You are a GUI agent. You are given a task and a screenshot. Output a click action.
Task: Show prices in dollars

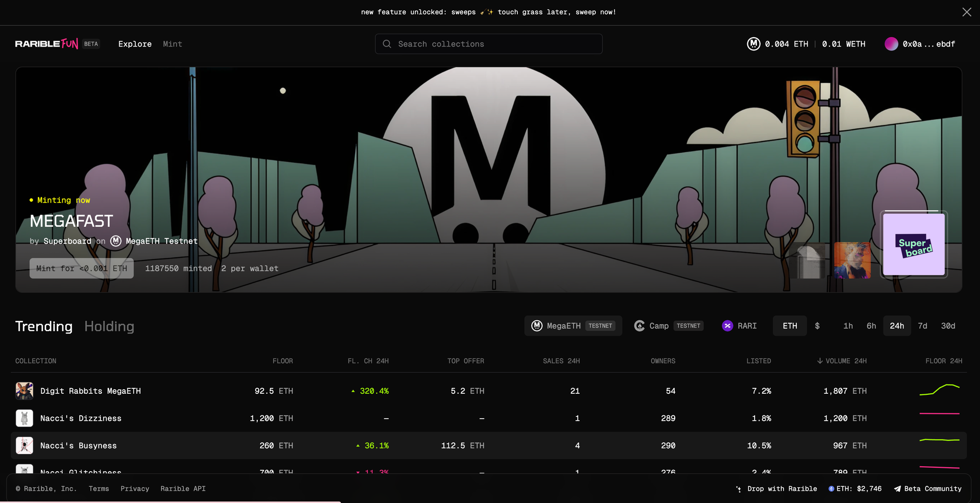coord(817,326)
